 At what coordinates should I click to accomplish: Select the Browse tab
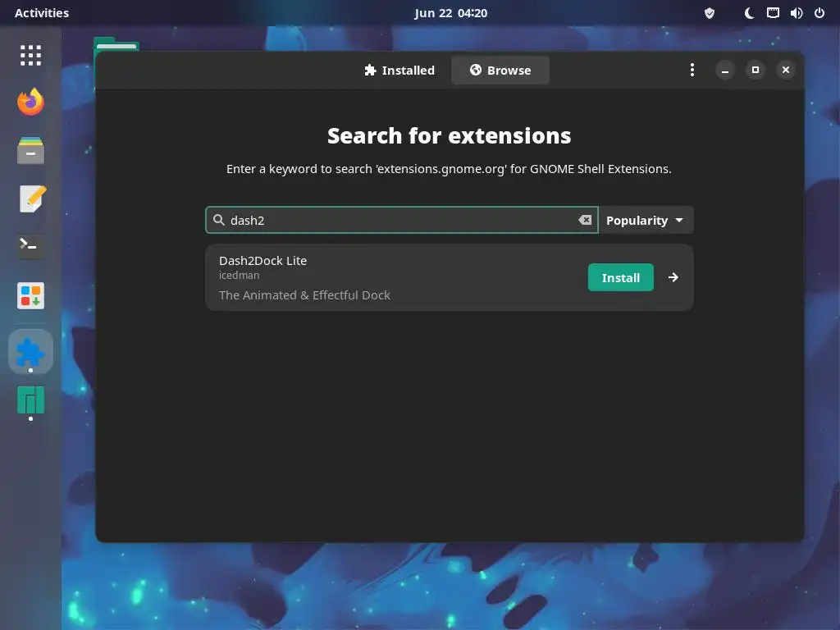click(500, 71)
